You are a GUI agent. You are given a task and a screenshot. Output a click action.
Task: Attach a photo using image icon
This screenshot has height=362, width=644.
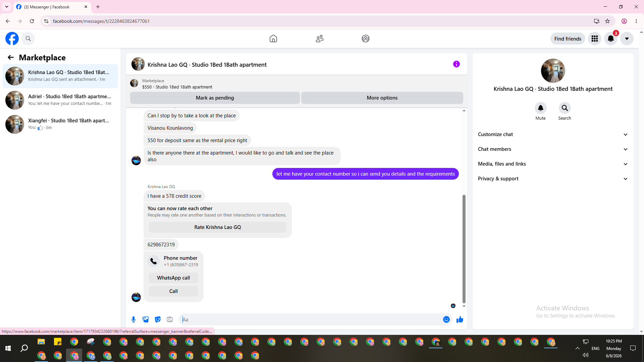(x=146, y=319)
